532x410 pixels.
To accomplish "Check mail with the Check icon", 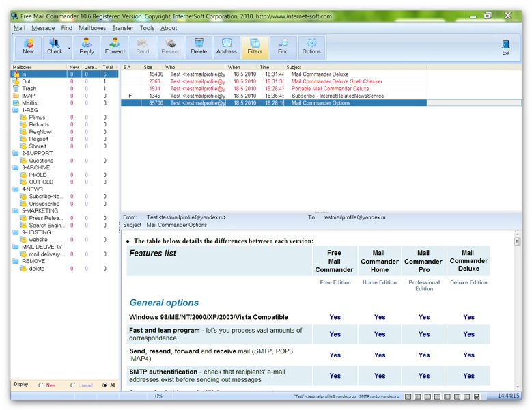I will pyautogui.click(x=54, y=47).
